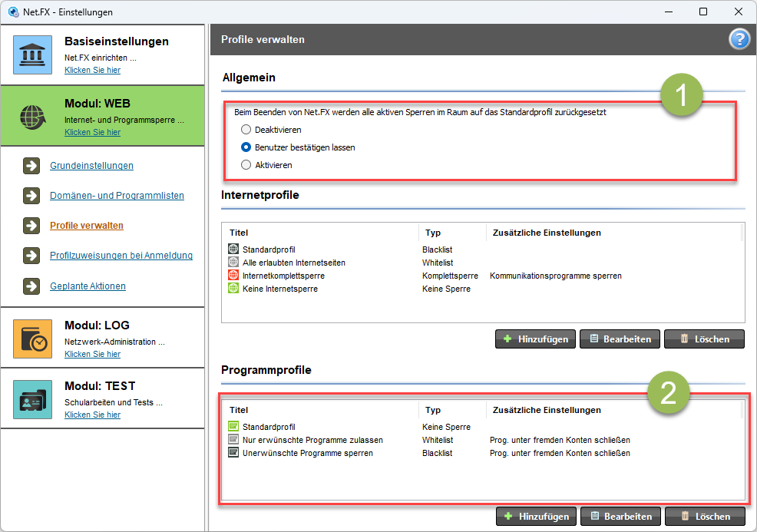
Task: Click the red globe icon of Internetkomplettsperre
Action: click(x=233, y=275)
